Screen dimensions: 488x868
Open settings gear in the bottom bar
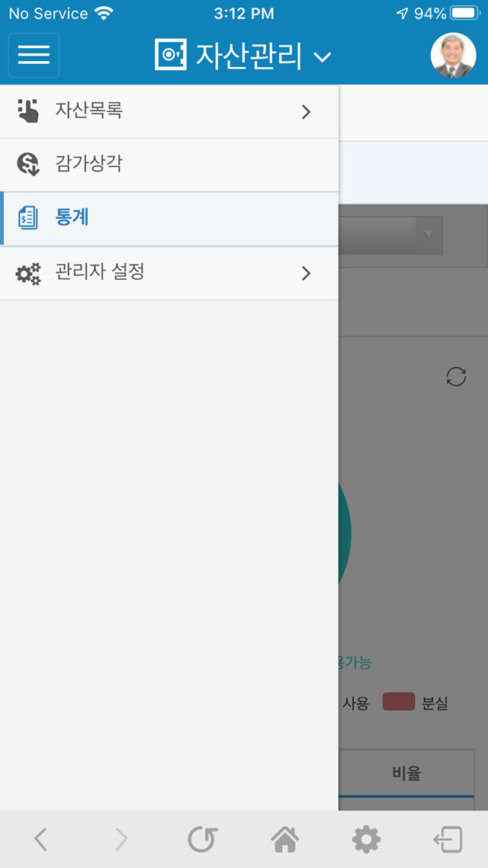point(366,840)
